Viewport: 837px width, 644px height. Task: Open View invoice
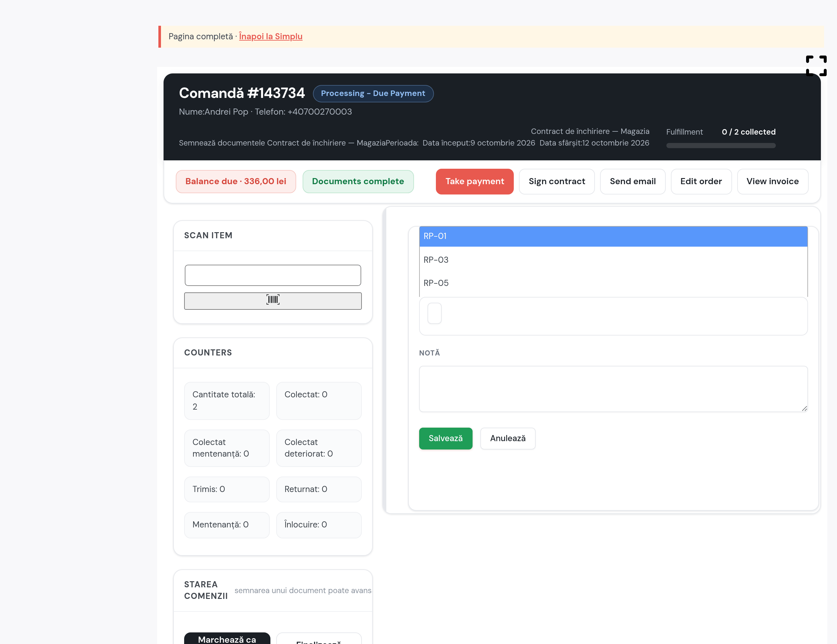(x=772, y=181)
